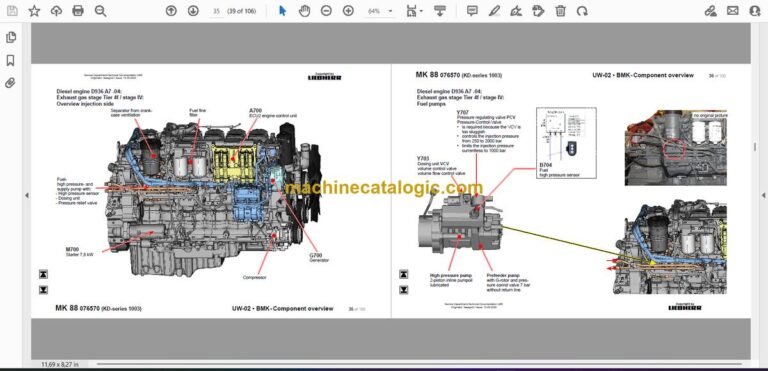Open the page thumbnails sidebar panel
This screenshot has width=768, height=371.
tap(10, 37)
